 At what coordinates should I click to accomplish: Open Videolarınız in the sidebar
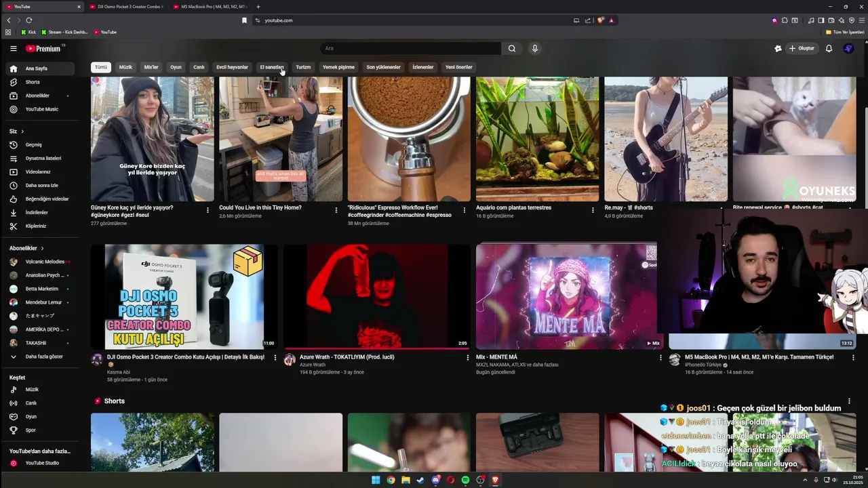[40, 171]
